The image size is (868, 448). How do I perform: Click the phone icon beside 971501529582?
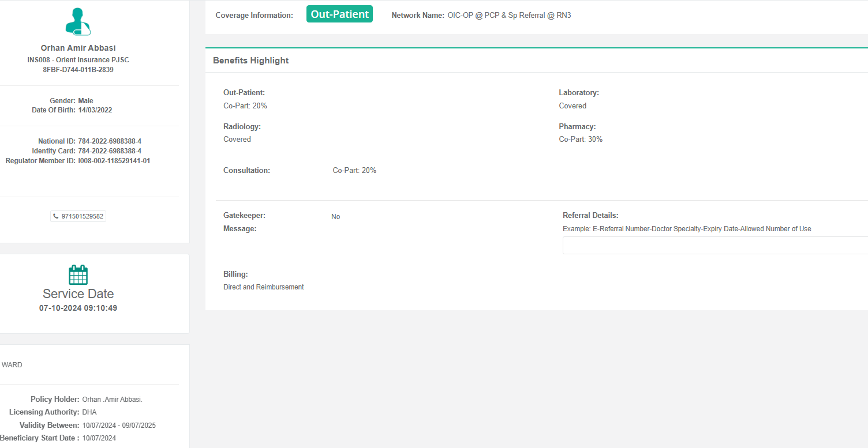[56, 217]
